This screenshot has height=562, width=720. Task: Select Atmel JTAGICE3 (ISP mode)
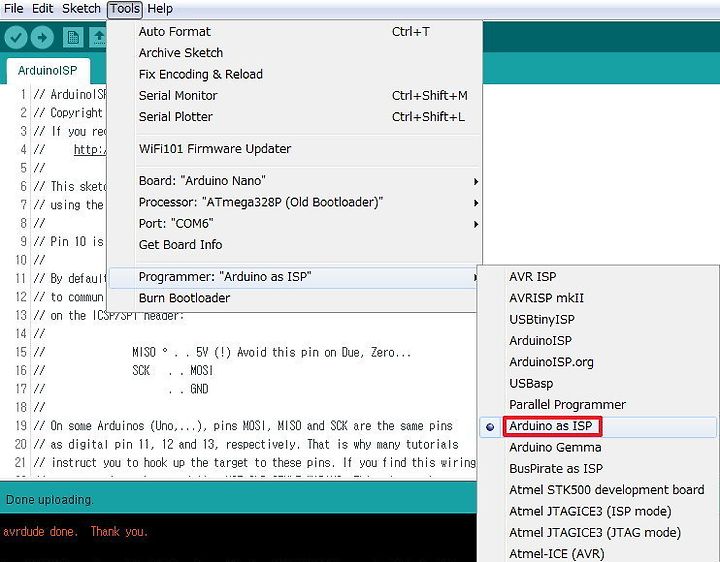point(598,511)
